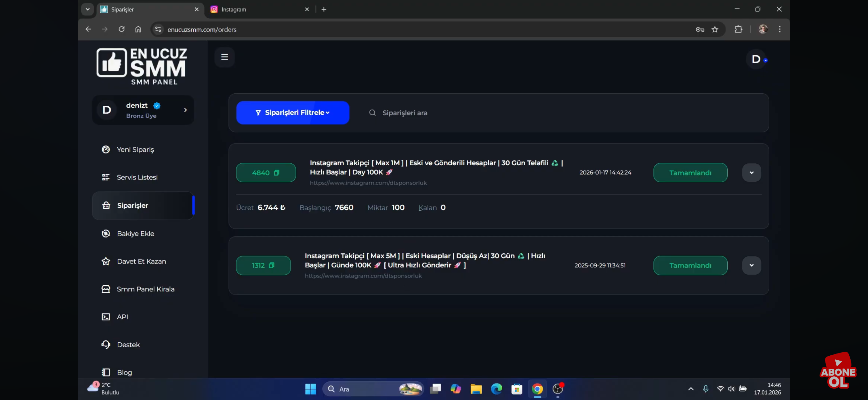Open the volume control in system tray

pyautogui.click(x=731, y=389)
